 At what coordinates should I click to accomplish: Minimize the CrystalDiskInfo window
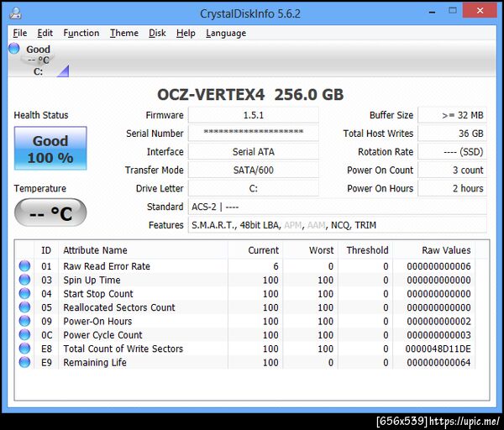[x=433, y=12]
